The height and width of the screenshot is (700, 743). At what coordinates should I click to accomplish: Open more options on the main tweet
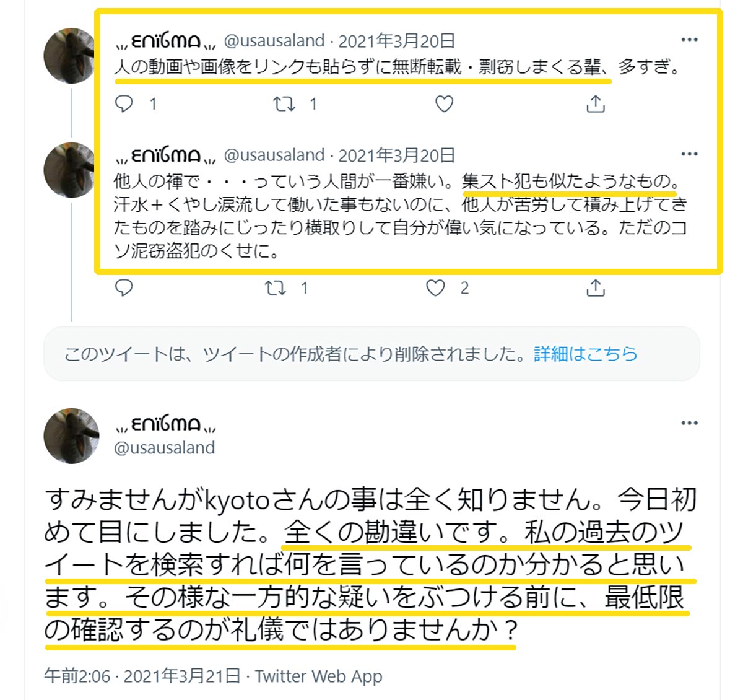pyautogui.click(x=689, y=423)
